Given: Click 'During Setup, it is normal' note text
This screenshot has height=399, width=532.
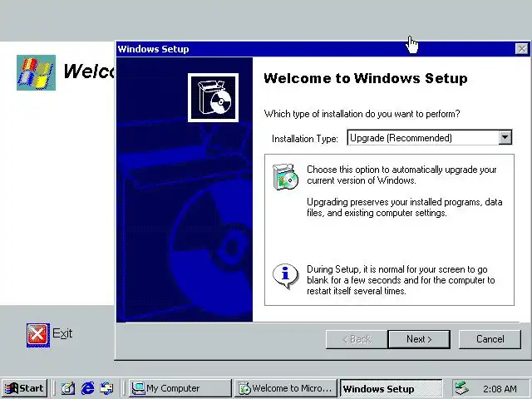Looking at the screenshot, I should pos(401,280).
